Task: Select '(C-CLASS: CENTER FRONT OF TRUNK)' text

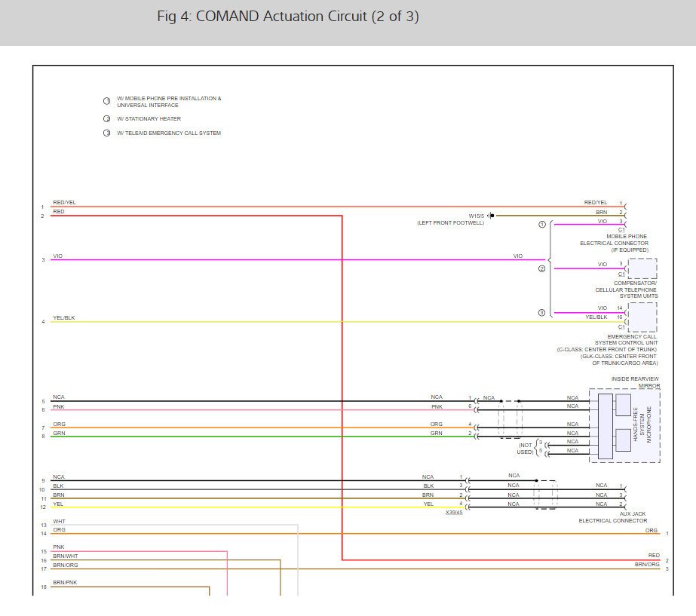Action: [607, 350]
